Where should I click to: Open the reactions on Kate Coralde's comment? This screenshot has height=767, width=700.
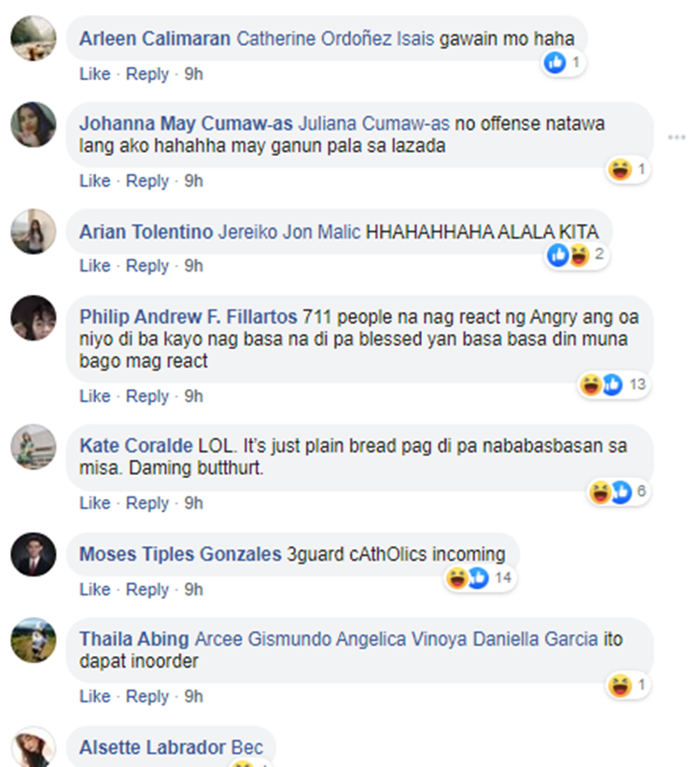point(618,492)
